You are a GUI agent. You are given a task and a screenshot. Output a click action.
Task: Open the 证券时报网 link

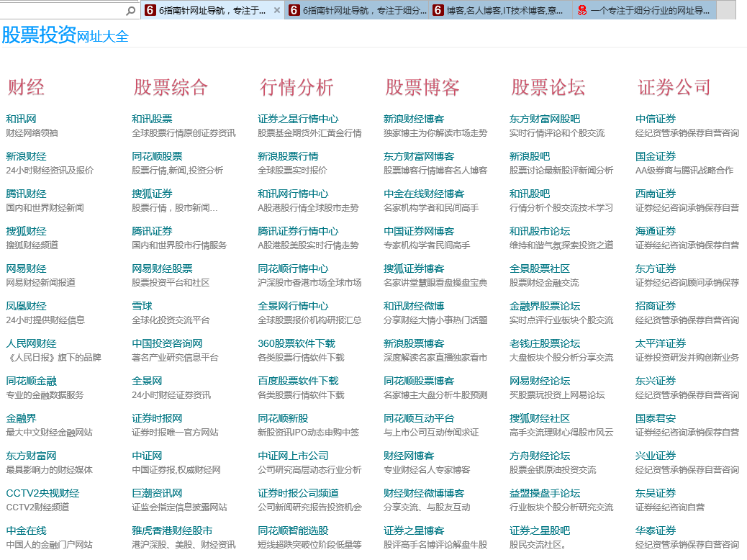point(157,418)
